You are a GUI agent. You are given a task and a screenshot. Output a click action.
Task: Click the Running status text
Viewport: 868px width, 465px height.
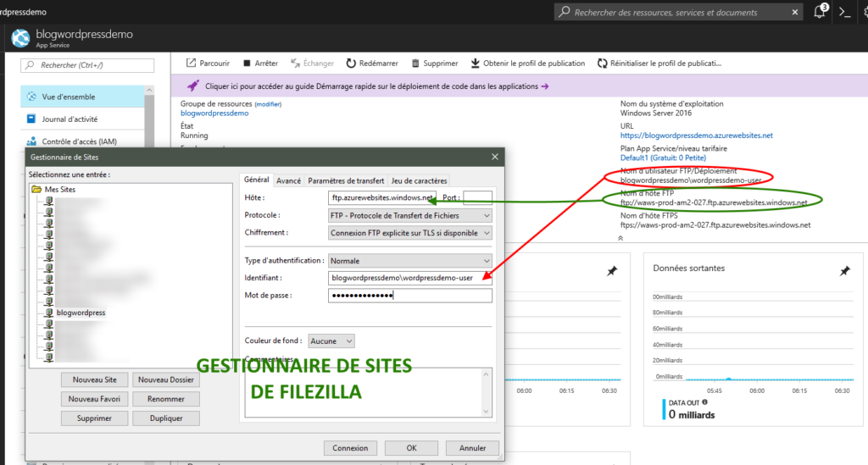pos(194,136)
